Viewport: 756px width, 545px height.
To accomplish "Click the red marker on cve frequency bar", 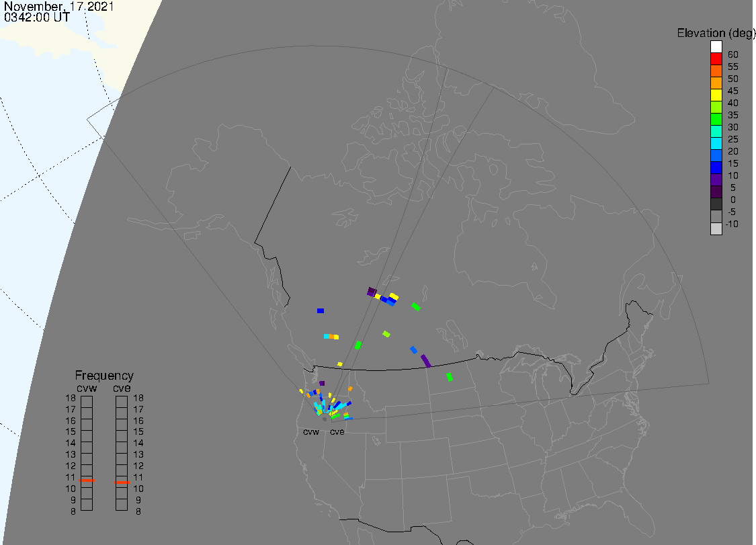I will click(x=122, y=482).
